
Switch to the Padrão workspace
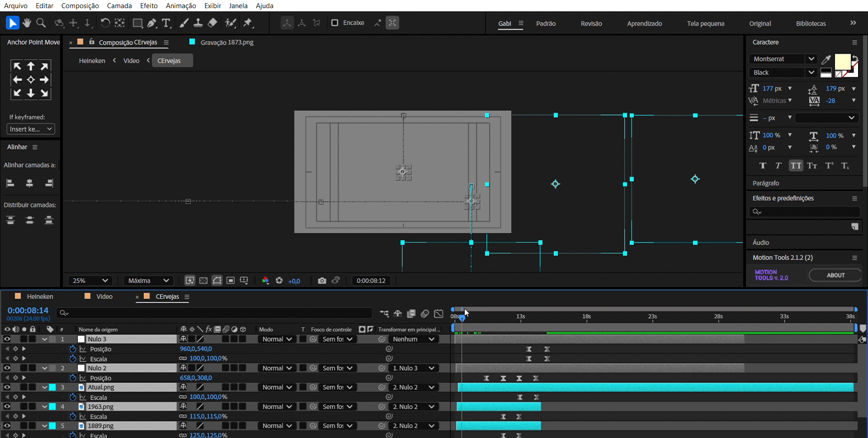pyautogui.click(x=546, y=24)
